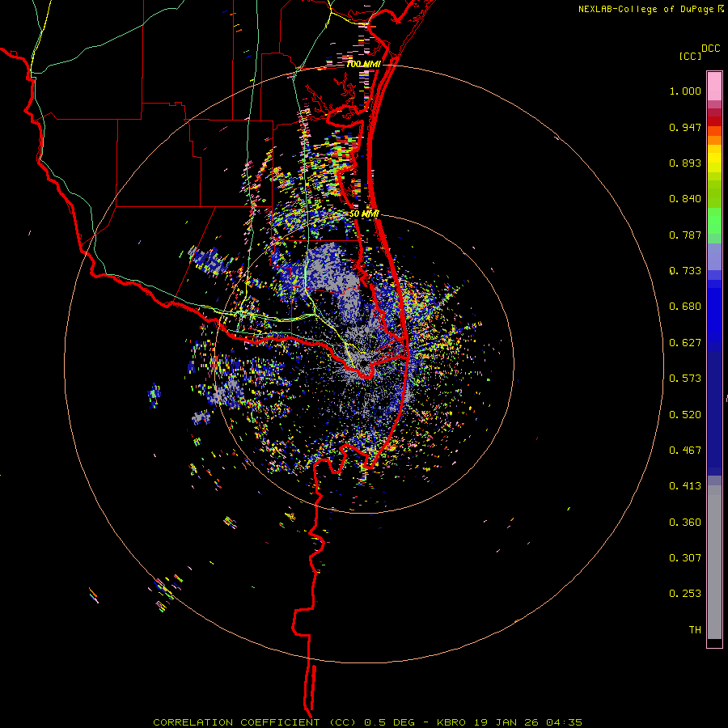Screen dimensions: 728x728
Task: Click the 0.307 scale value
Action: (685, 558)
